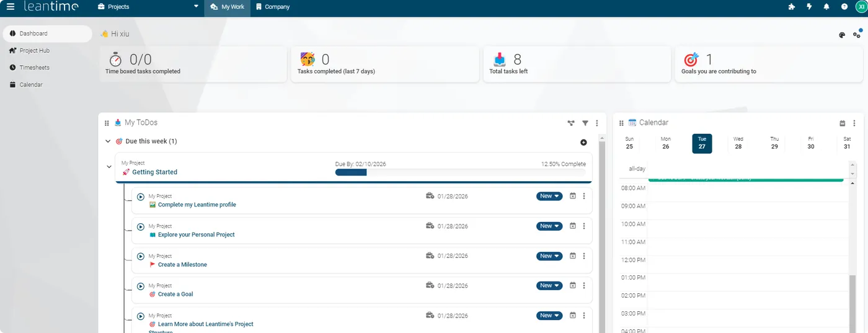This screenshot has height=333, width=868.
Task: Open dashboard settings gears icon
Action: pyautogui.click(x=857, y=35)
